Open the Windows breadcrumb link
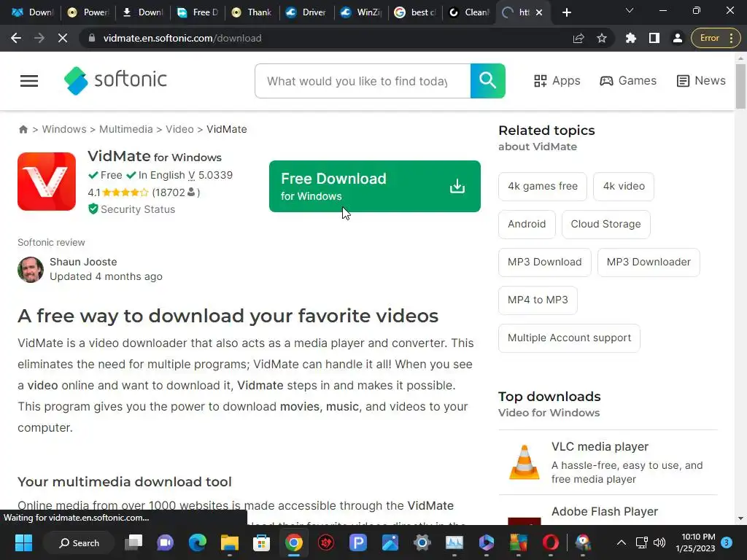This screenshot has width=747, height=560. pyautogui.click(x=64, y=130)
